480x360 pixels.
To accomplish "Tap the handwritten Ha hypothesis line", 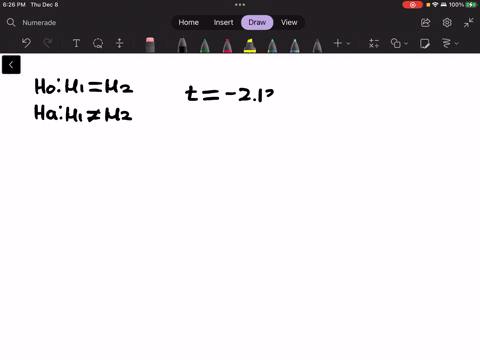I will pos(83,113).
